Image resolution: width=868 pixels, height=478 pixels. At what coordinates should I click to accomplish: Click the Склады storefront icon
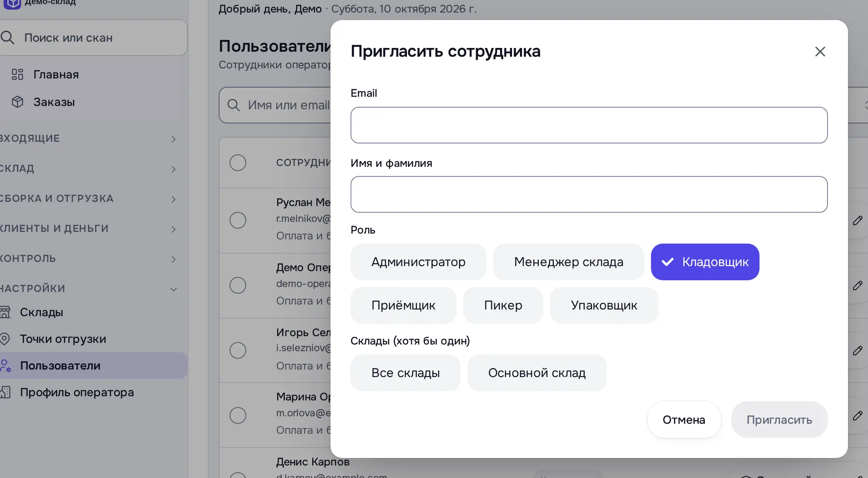[5, 312]
